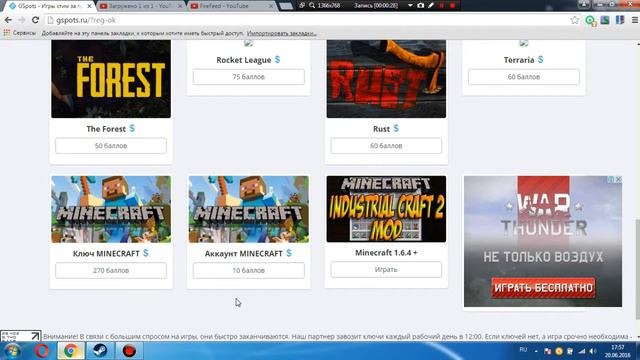Open the Services apps shortcut in bookmarks bar
Image resolution: width=640 pixels, height=360 pixels.
click(x=19, y=33)
